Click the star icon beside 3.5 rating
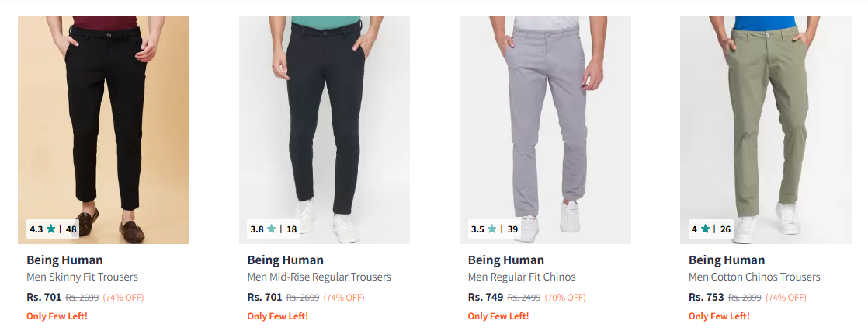 (x=491, y=229)
